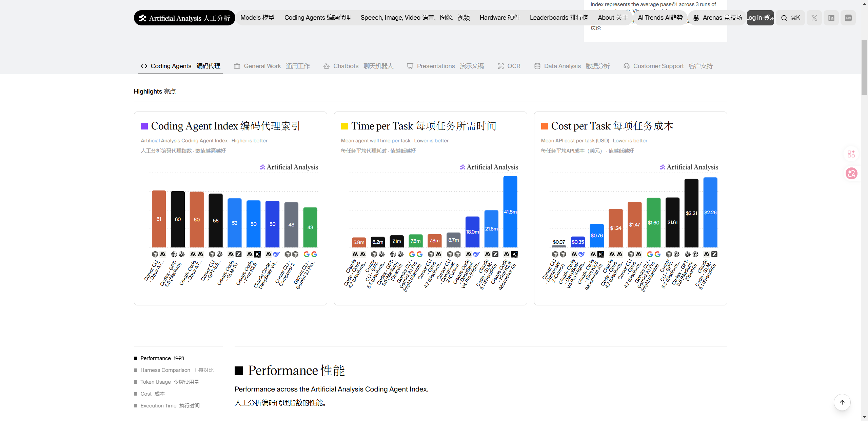
Task: Open the X (Twitter) social icon
Action: [814, 18]
